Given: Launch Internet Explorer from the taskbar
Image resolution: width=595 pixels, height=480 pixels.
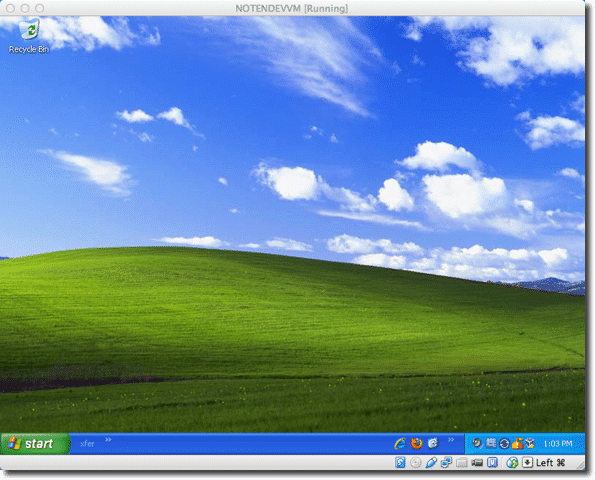Looking at the screenshot, I should click(x=400, y=443).
